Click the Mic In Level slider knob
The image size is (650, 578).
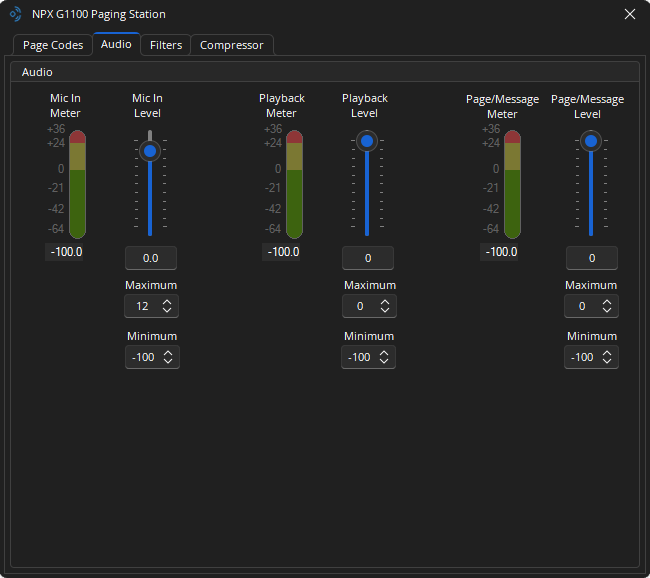pyautogui.click(x=150, y=151)
